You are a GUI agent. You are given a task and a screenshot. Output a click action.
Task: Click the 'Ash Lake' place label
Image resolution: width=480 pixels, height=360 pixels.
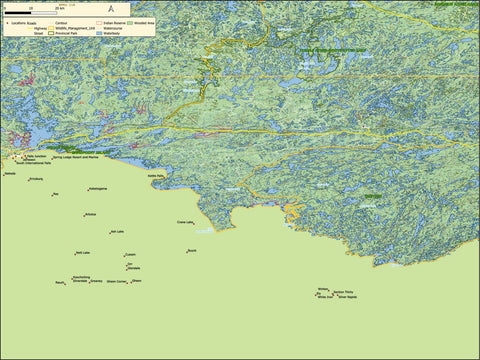[118, 231]
